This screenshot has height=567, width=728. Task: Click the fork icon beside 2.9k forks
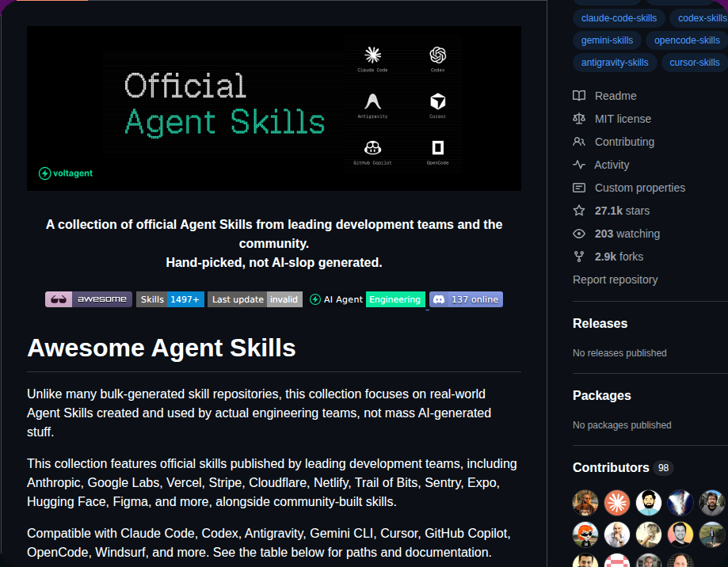pos(579,257)
